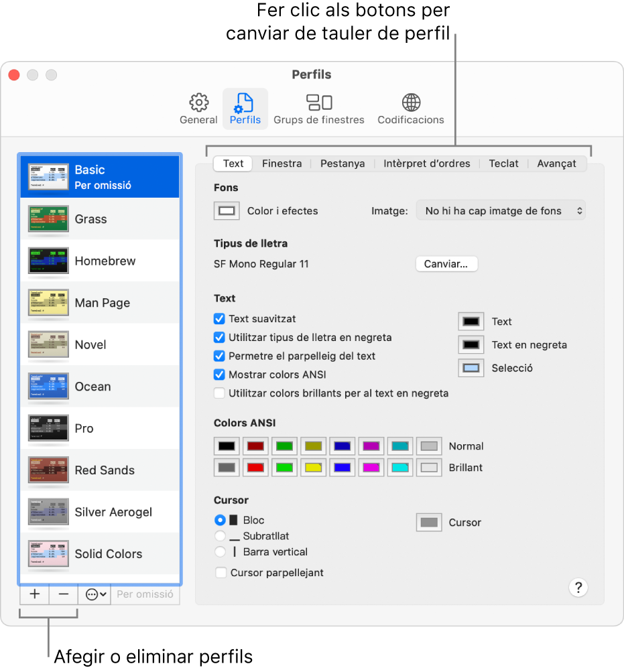Open the Imatge background image dropdown

pyautogui.click(x=501, y=211)
